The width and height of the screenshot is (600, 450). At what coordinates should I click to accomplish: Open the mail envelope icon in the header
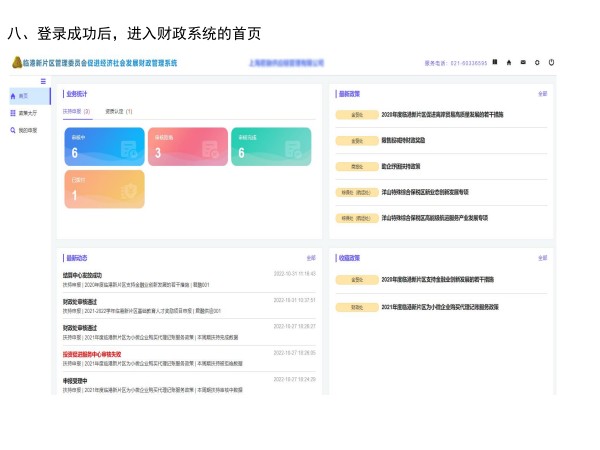(x=523, y=62)
